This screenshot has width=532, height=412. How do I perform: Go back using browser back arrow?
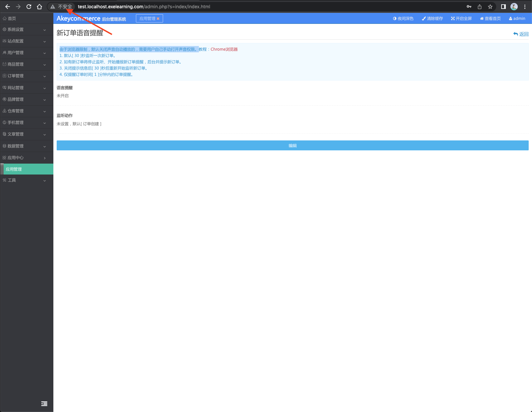[8, 7]
